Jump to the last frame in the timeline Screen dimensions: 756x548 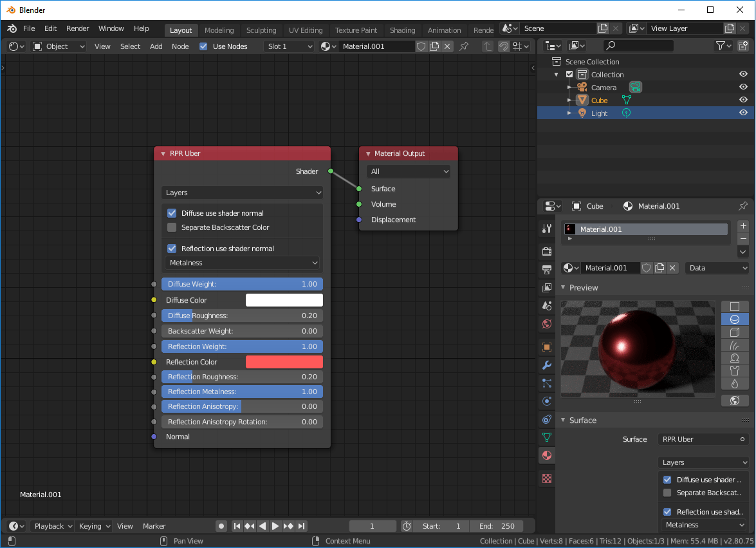click(x=301, y=526)
